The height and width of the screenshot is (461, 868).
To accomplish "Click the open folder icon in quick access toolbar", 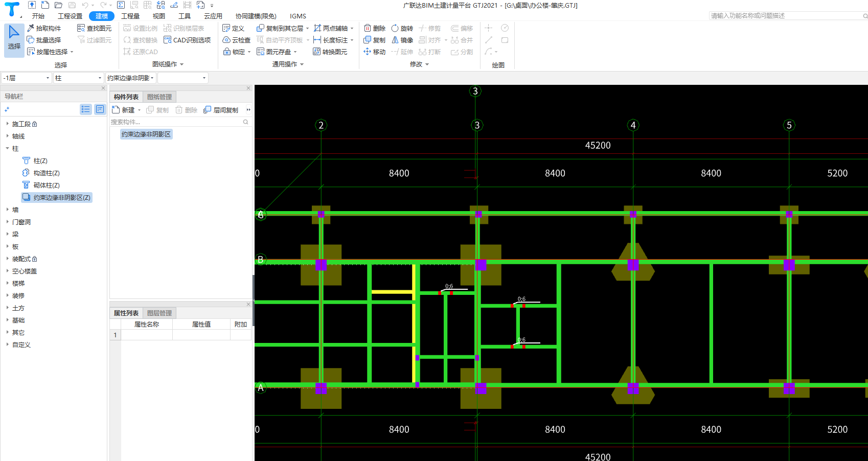I will [x=58, y=5].
